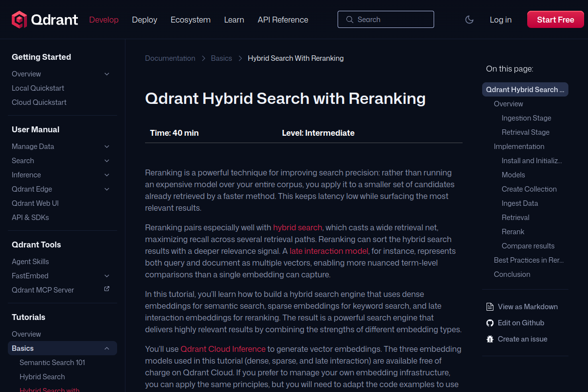
Task: Open Agent Skills in the sidebar
Action: (x=30, y=262)
